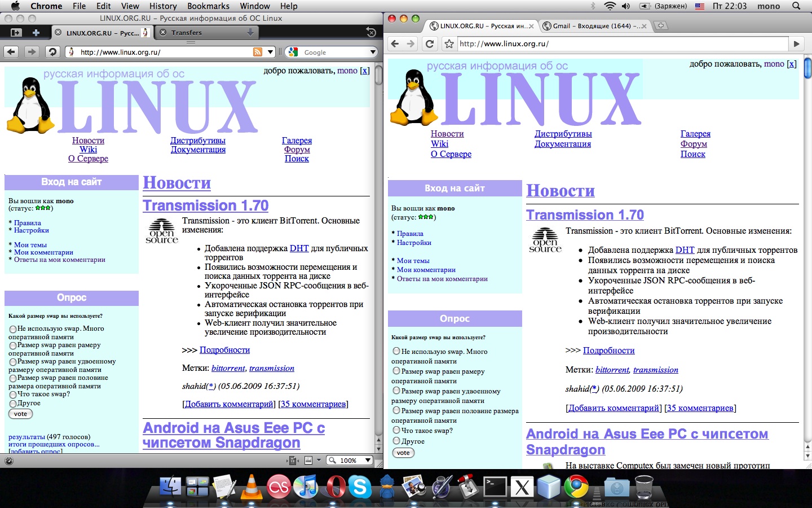Click Opera's panel toggle icon in tab bar
This screenshot has height=508, width=812.
[16, 33]
